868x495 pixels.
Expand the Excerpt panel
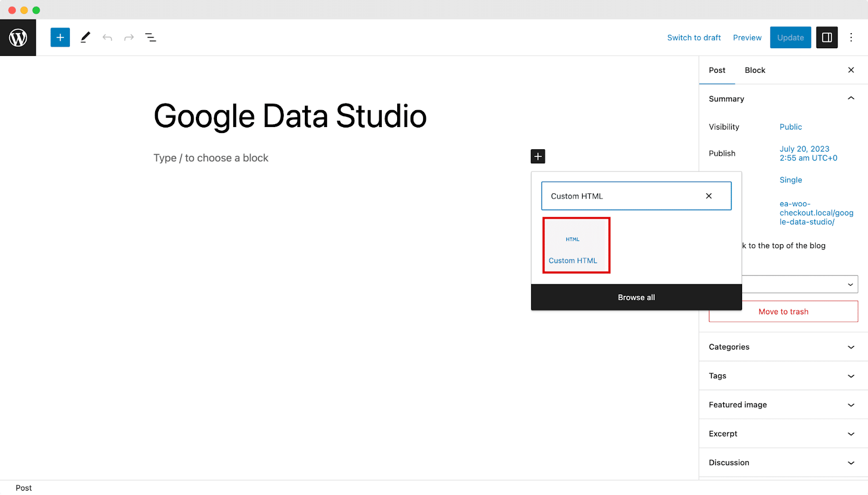[783, 434]
